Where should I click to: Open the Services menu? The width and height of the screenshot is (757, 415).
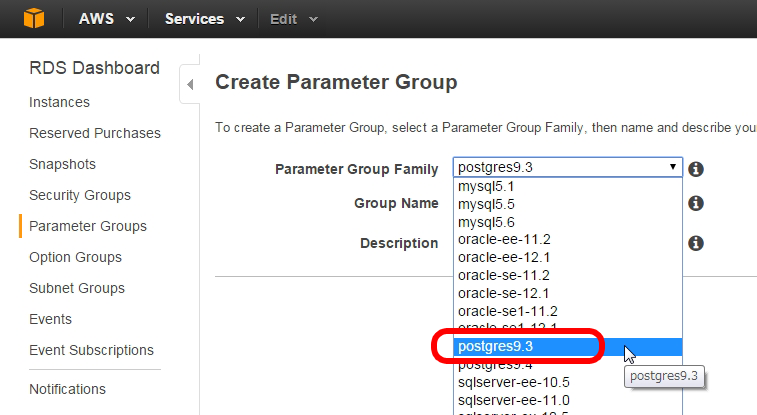pyautogui.click(x=205, y=19)
